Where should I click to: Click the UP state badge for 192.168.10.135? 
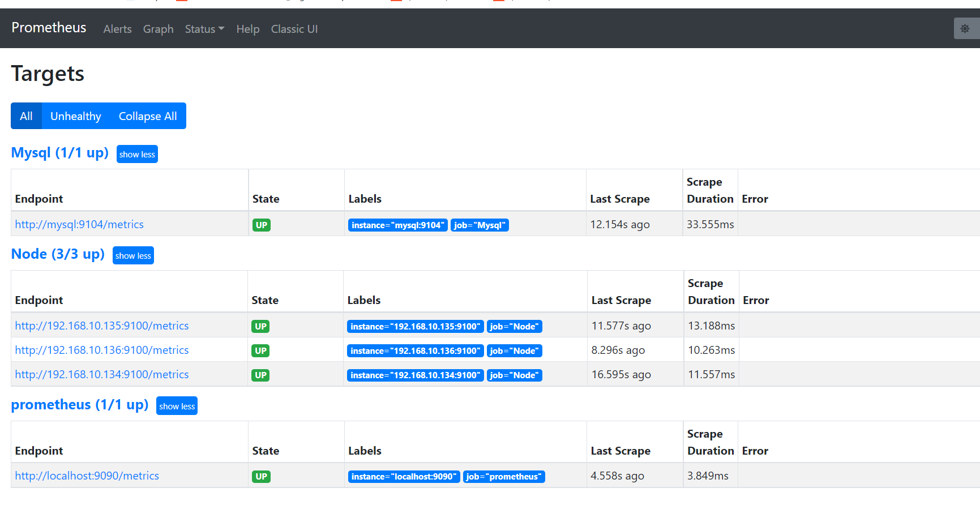260,326
